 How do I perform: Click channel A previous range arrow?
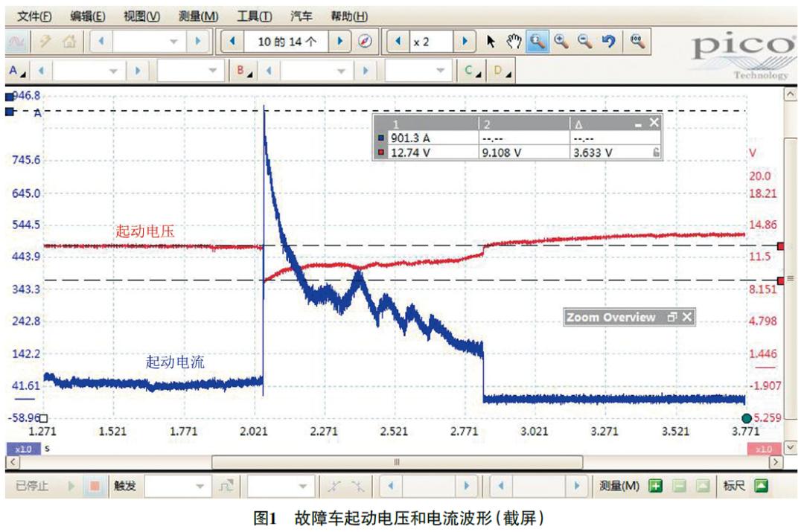point(41,71)
